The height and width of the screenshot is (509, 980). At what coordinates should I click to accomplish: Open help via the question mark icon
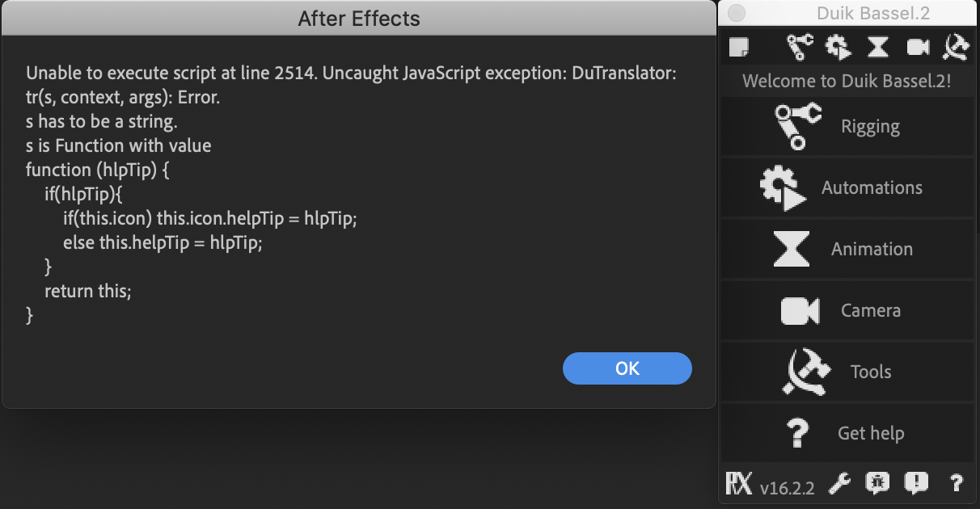click(957, 485)
